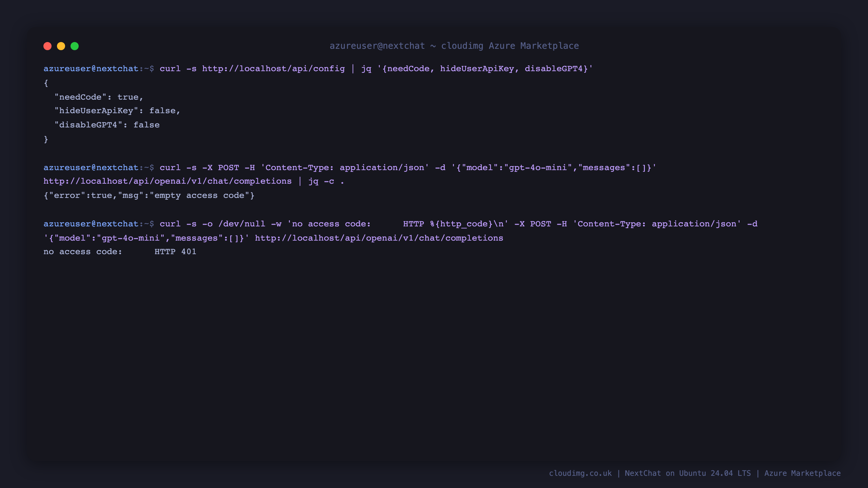Click 'Azure Marketplace' in the footer

tap(803, 473)
